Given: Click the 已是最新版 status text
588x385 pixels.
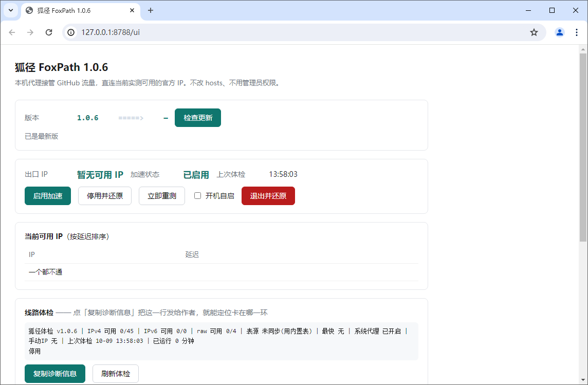Looking at the screenshot, I should 42,136.
